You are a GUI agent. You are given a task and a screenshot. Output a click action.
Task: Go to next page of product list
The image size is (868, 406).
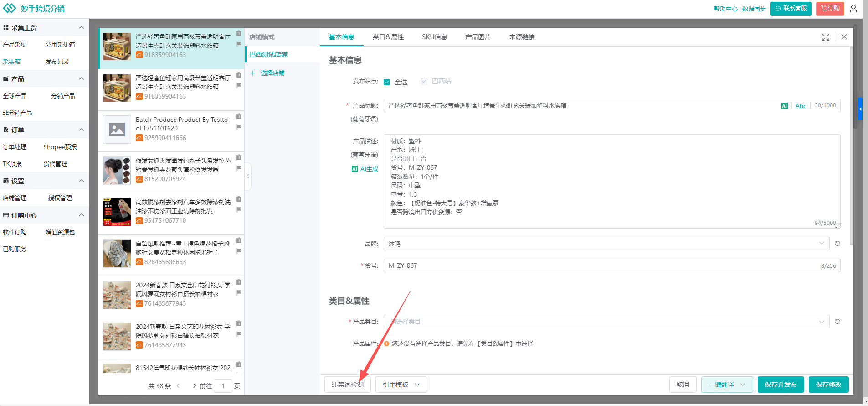pos(195,386)
